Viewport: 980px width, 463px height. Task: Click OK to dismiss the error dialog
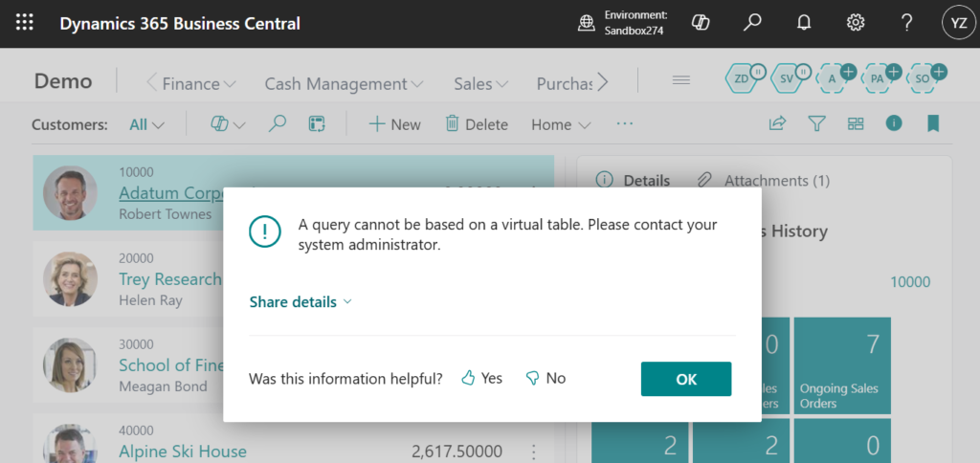(x=685, y=379)
